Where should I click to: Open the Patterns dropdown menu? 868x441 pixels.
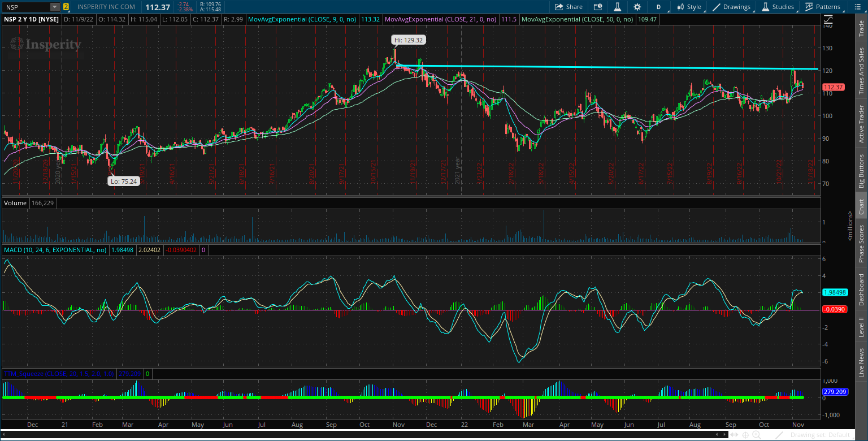823,7
